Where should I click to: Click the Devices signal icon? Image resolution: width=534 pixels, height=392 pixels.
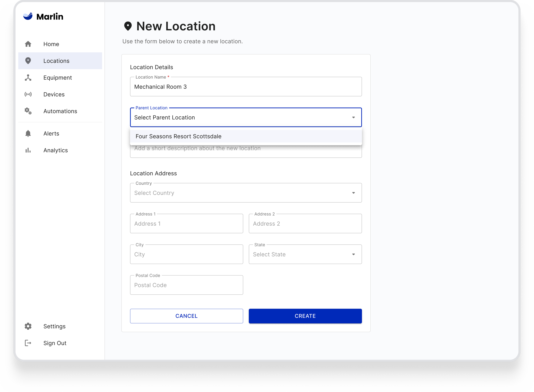pyautogui.click(x=28, y=94)
